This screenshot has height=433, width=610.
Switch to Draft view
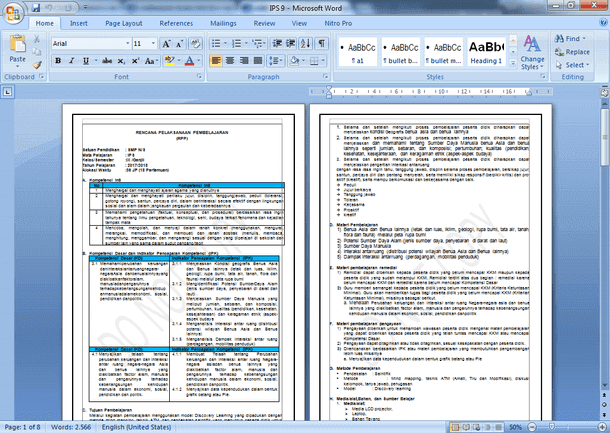click(499, 427)
